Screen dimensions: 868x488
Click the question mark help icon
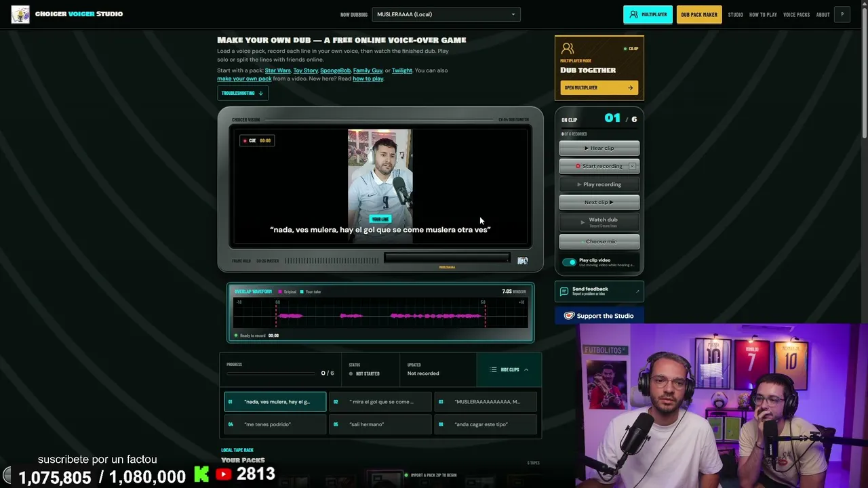[842, 14]
